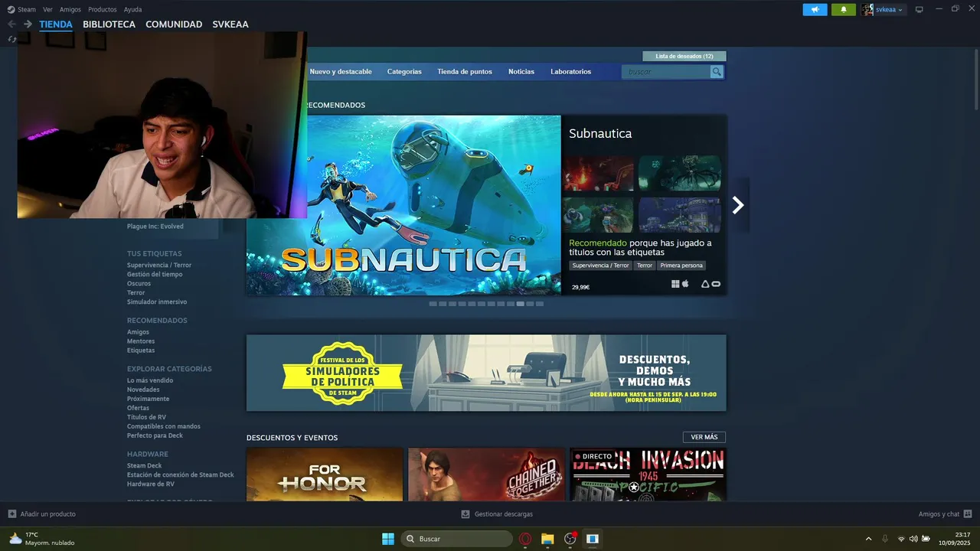Open Estación de conexión de Steam Deck

tap(181, 475)
